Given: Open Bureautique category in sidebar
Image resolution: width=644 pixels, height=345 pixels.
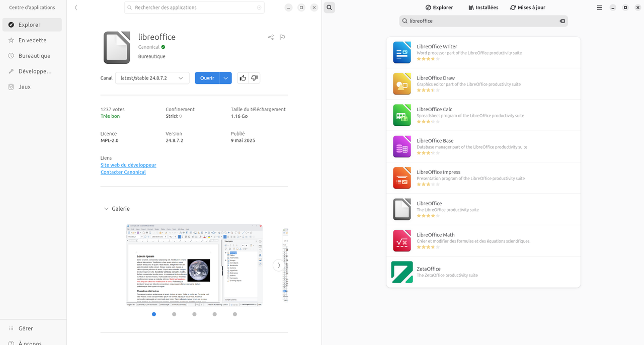Looking at the screenshot, I should click(32, 56).
